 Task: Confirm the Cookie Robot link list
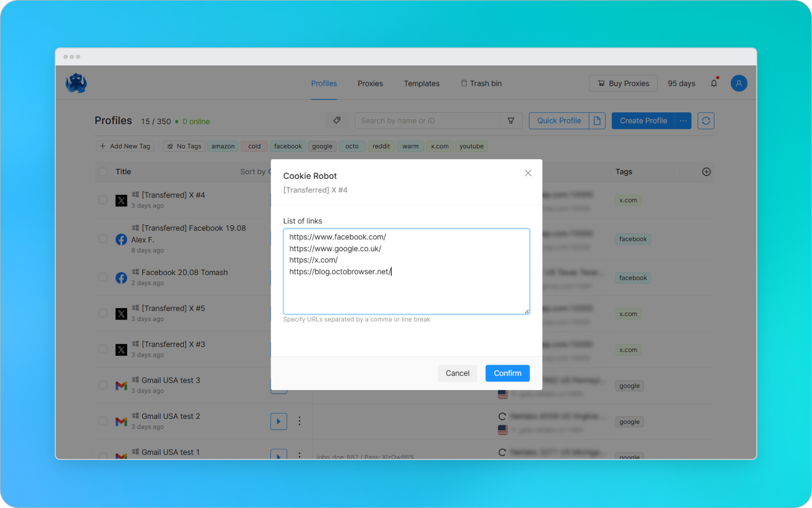coord(507,373)
